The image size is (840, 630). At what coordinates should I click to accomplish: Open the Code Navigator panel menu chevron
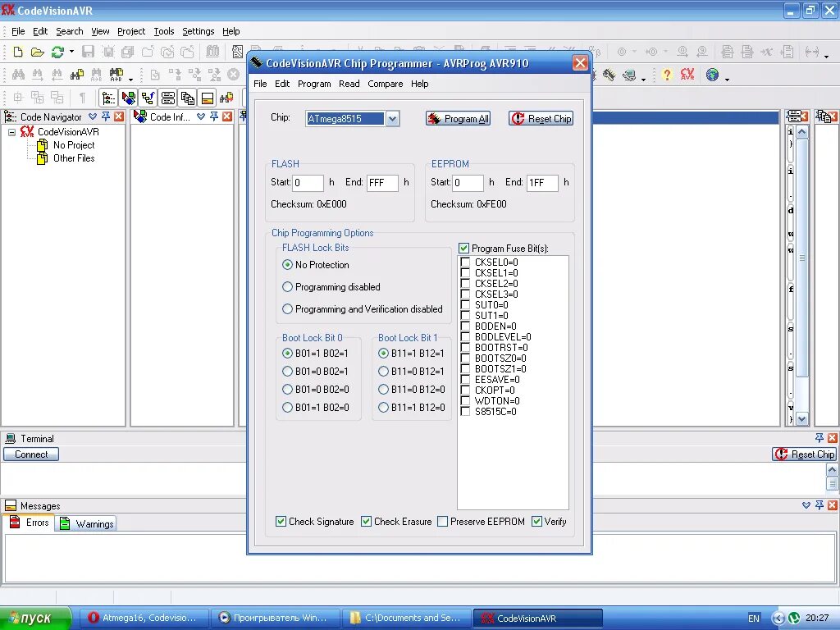coord(93,116)
